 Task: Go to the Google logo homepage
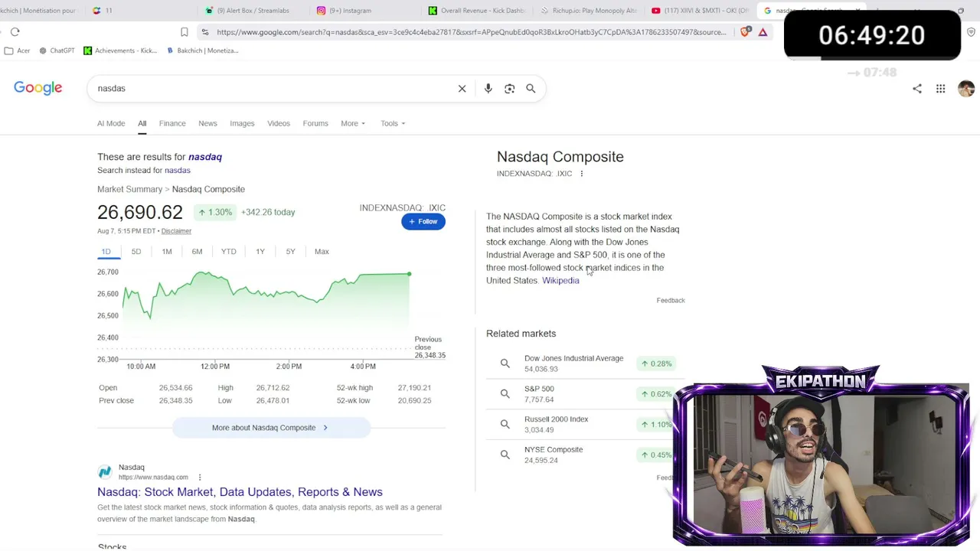pos(38,88)
